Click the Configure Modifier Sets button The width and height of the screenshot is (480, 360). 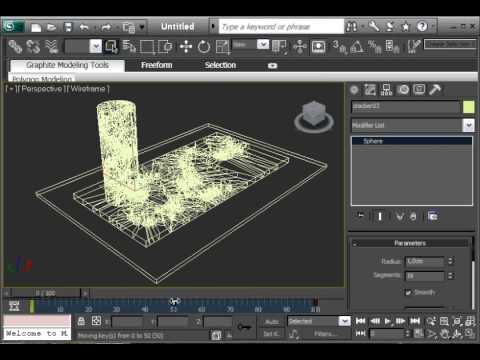point(433,216)
